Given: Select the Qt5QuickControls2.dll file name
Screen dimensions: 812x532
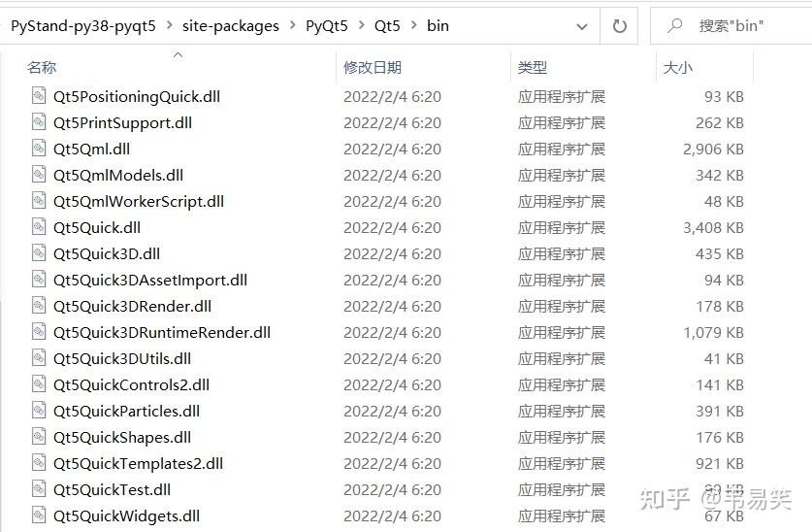Looking at the screenshot, I should pos(132,384).
